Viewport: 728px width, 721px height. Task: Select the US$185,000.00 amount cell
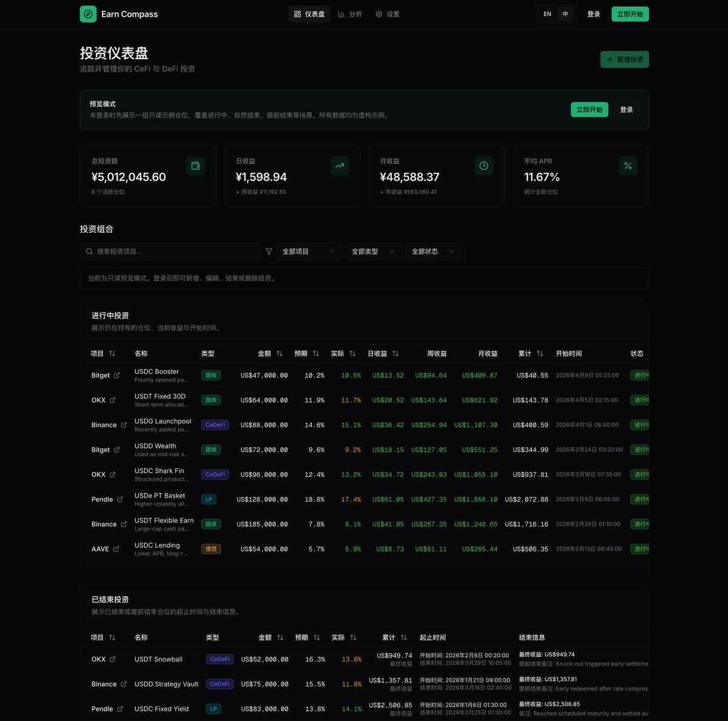pyautogui.click(x=262, y=524)
